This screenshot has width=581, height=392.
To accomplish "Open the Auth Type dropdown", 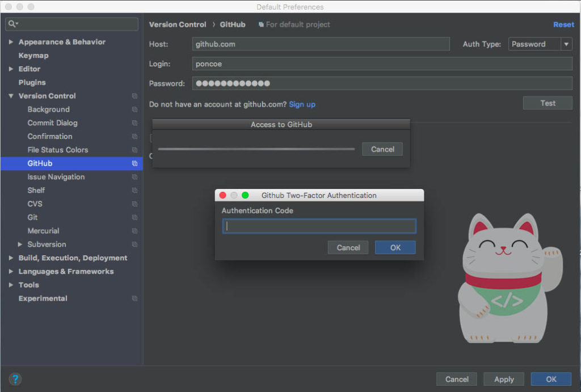I will (540, 44).
